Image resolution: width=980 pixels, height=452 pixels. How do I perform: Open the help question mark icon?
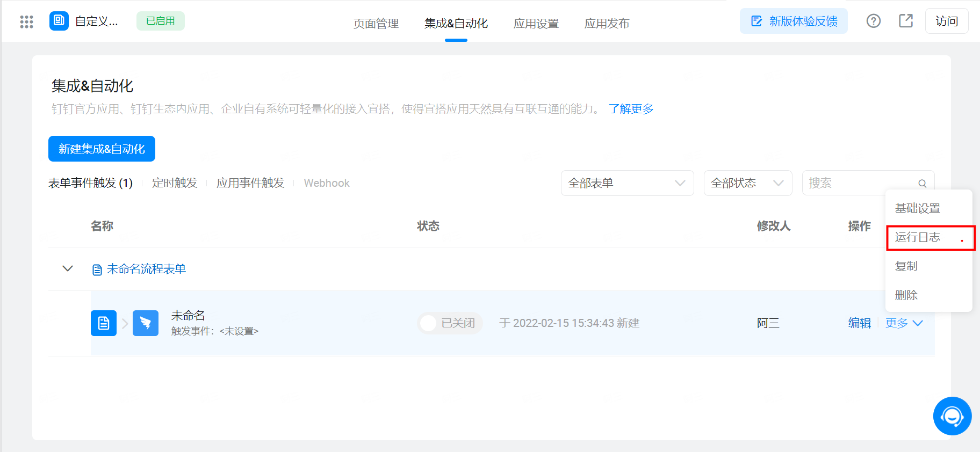pyautogui.click(x=874, y=21)
